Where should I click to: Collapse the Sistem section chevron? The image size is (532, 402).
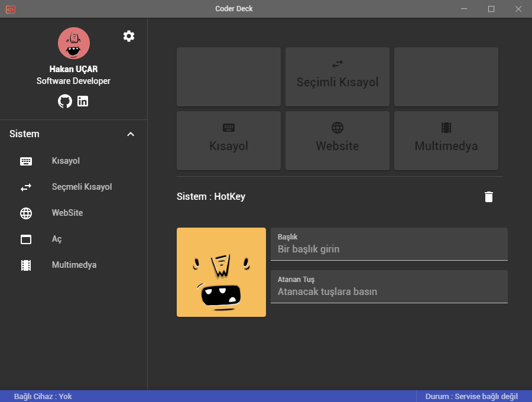point(131,134)
